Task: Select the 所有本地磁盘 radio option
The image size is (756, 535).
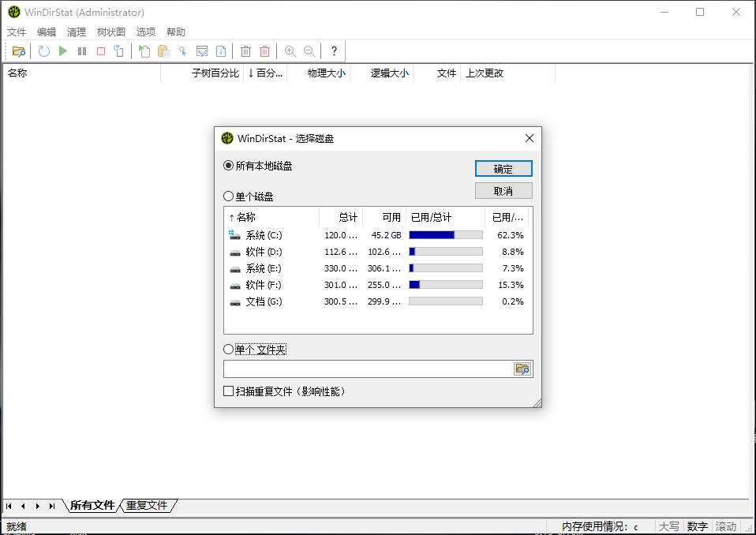Action: tap(229, 166)
